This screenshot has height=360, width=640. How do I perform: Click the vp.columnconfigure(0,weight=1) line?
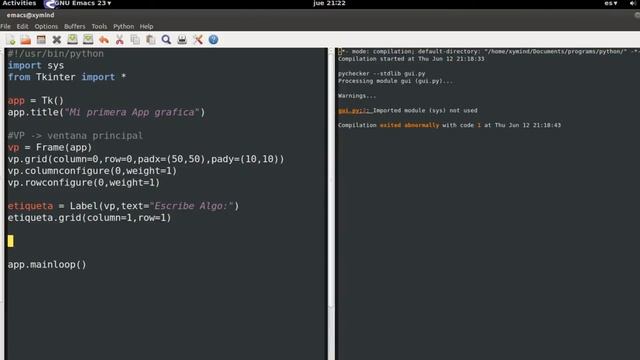(x=92, y=171)
